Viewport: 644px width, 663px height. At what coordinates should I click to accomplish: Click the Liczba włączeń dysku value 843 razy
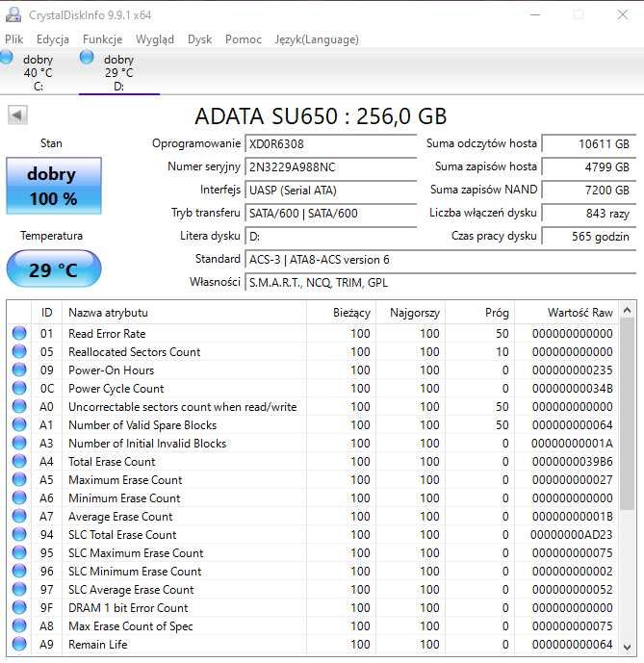click(589, 214)
